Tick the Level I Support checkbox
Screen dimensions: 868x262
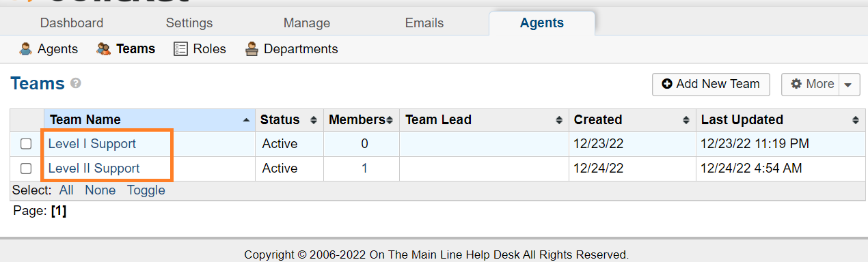26,144
